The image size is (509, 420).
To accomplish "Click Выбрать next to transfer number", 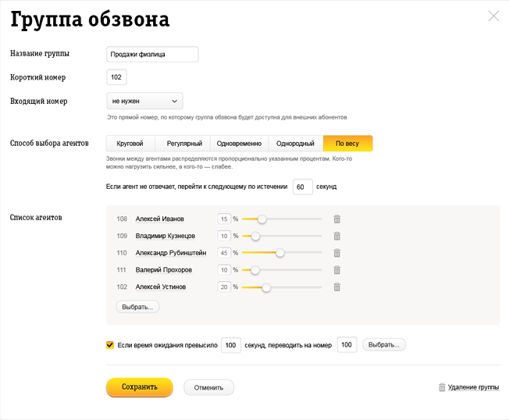I will coord(383,345).
